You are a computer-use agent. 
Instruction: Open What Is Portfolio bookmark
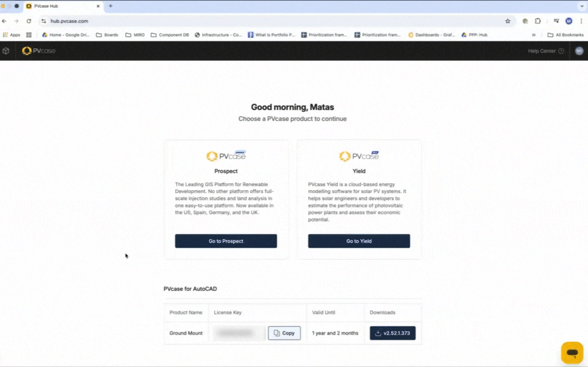point(271,35)
